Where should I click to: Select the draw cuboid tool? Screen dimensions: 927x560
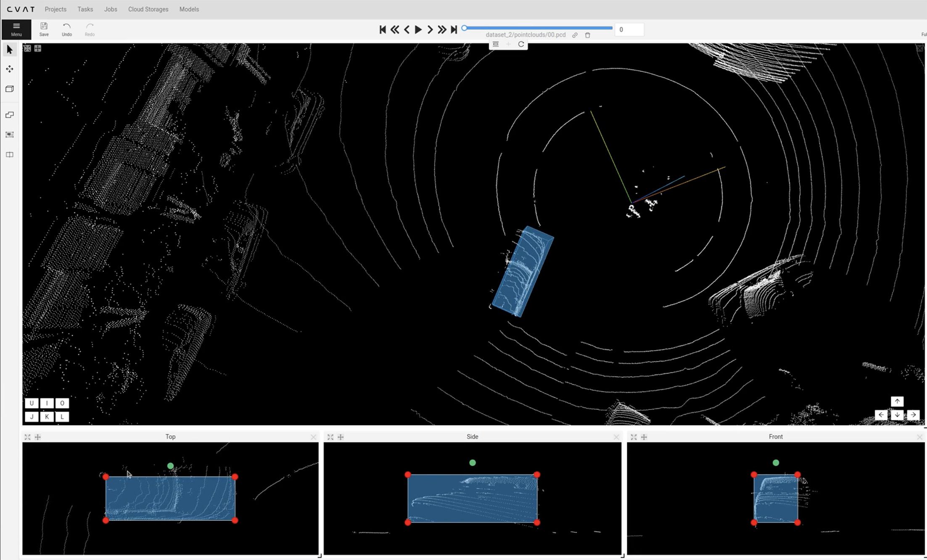(10, 89)
